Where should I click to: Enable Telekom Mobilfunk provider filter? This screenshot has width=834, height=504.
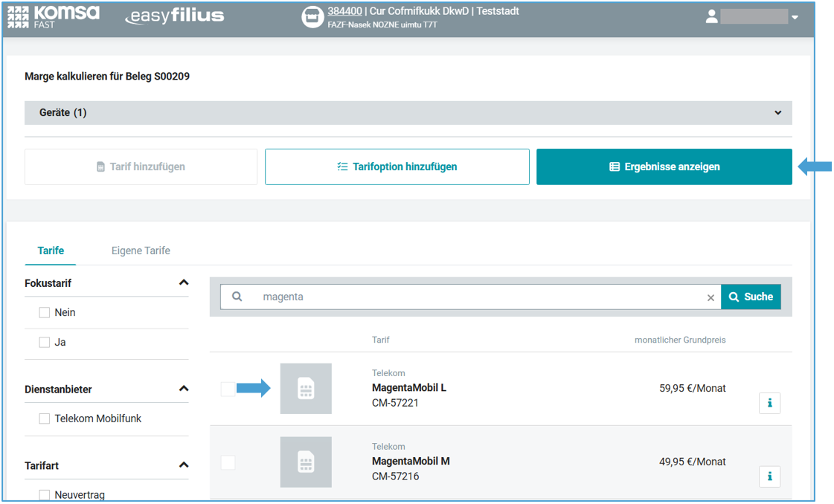click(x=45, y=419)
